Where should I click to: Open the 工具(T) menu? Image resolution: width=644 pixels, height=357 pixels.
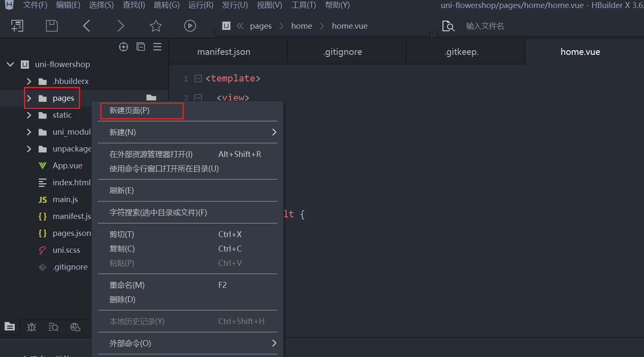[304, 5]
